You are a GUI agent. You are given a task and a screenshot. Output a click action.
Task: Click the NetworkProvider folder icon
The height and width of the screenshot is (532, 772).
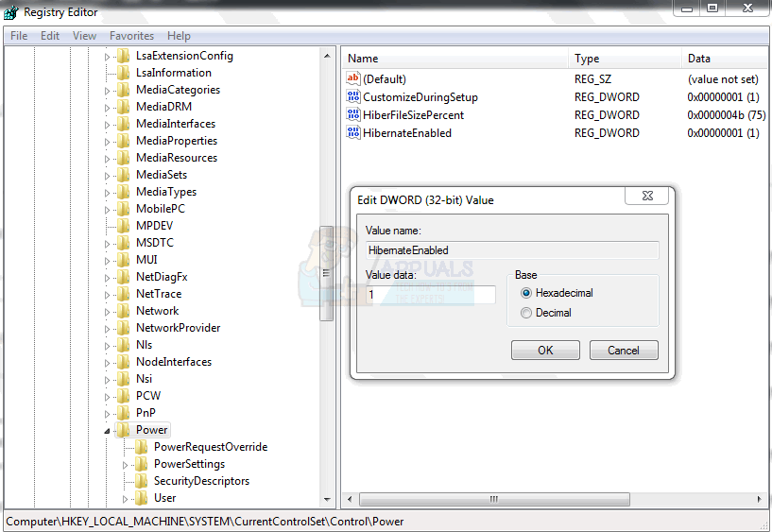click(123, 328)
